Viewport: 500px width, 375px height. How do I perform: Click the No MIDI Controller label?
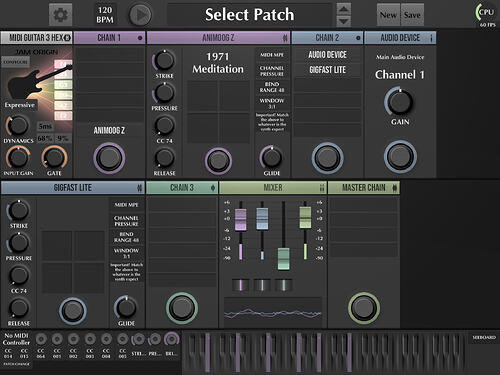16,339
